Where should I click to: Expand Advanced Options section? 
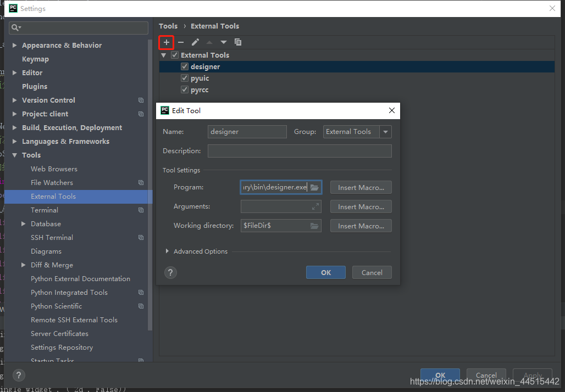pos(167,251)
